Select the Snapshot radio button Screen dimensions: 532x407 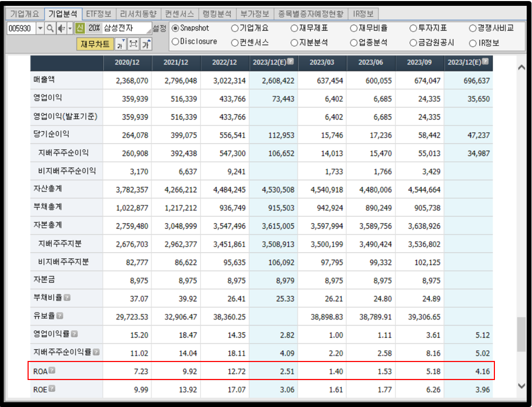[x=175, y=28]
